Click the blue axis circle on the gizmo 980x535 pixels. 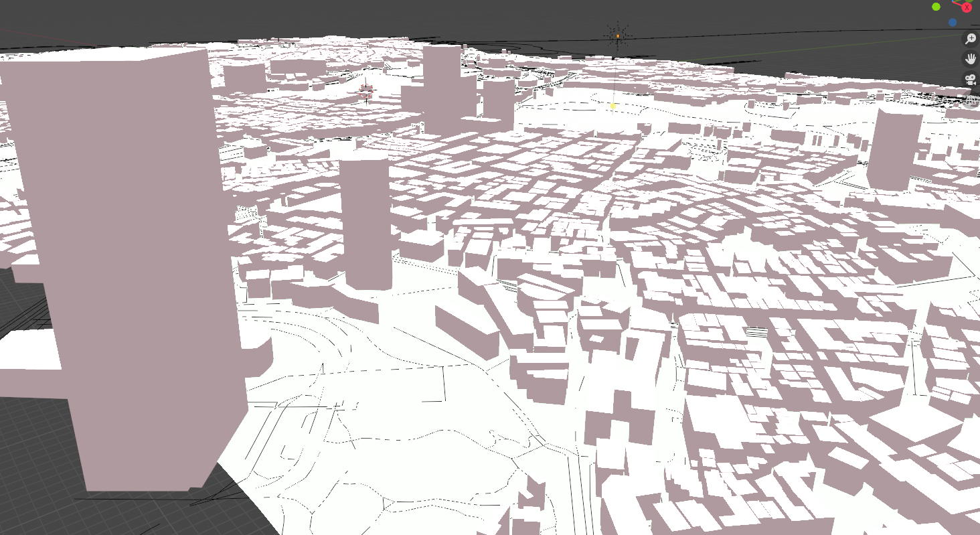click(953, 22)
